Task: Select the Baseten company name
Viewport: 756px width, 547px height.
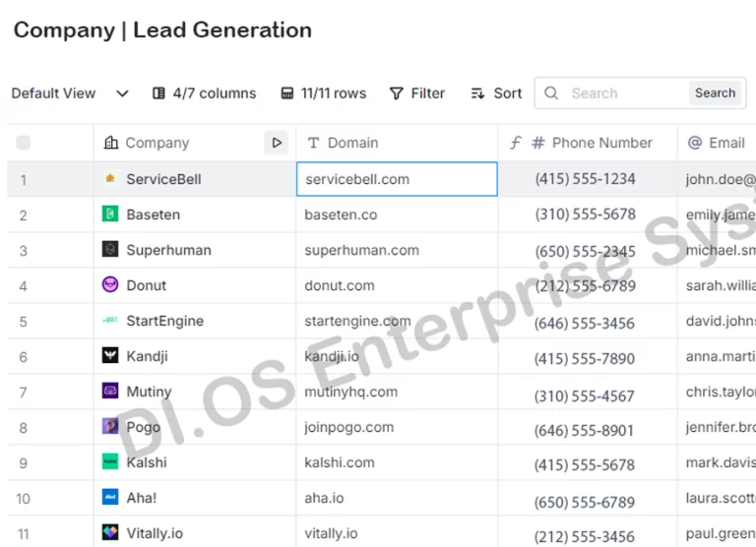Action: click(x=153, y=214)
